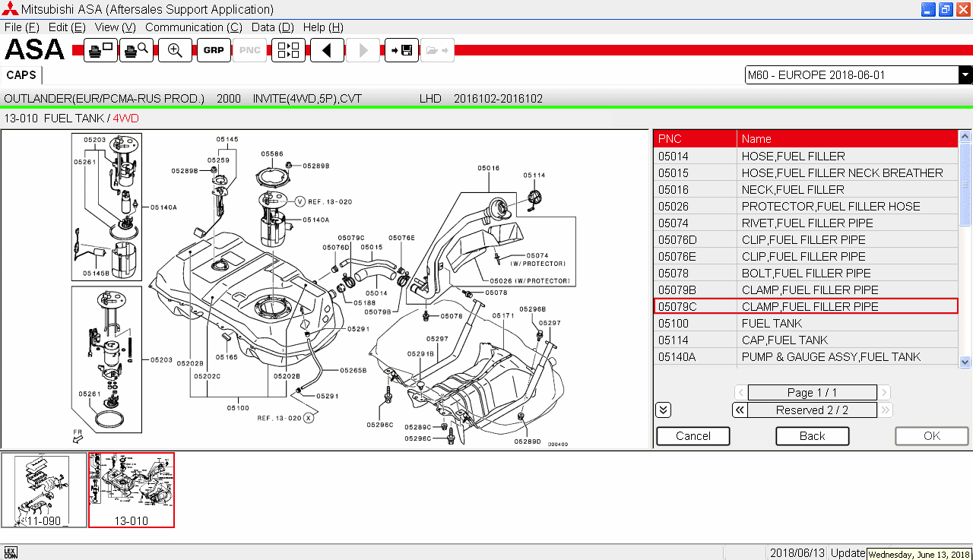Go forward using the right arrow toolbar icon

click(x=363, y=50)
